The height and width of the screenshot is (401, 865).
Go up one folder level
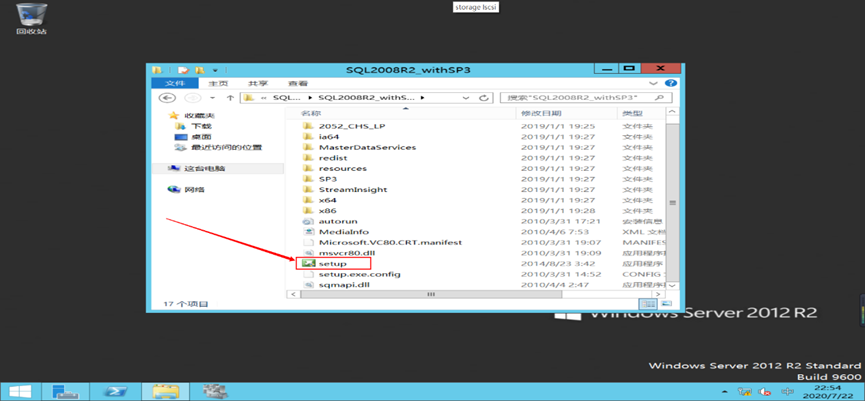(231, 98)
